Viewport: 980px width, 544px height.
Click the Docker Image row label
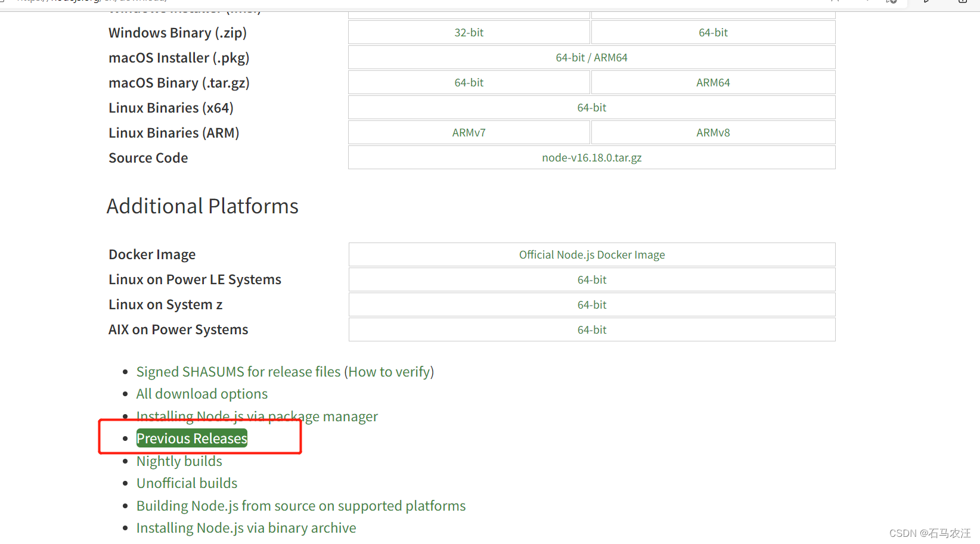(x=152, y=255)
